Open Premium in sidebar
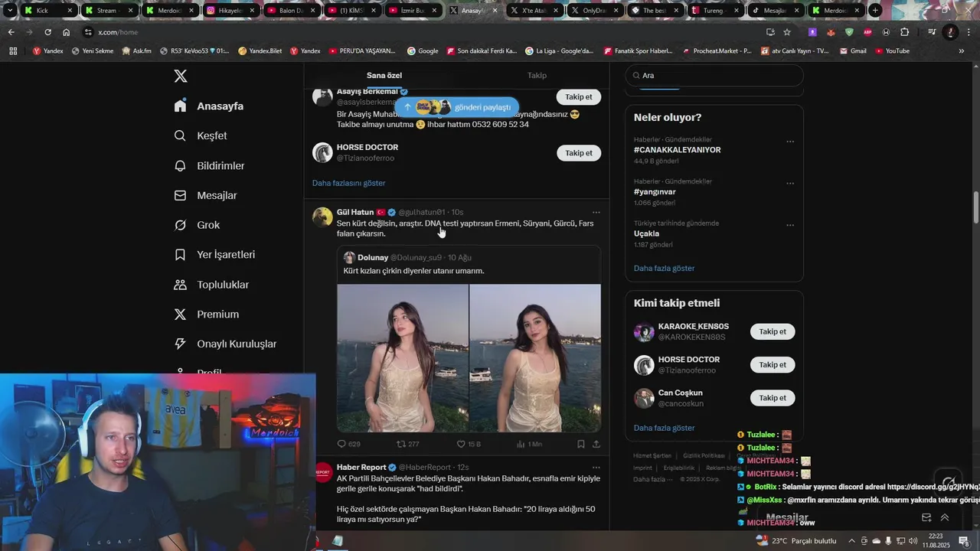The height and width of the screenshot is (551, 980). (x=207, y=315)
